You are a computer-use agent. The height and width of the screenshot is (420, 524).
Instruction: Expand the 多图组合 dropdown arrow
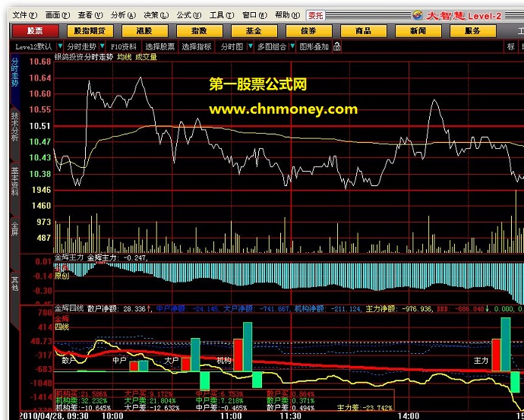click(292, 46)
